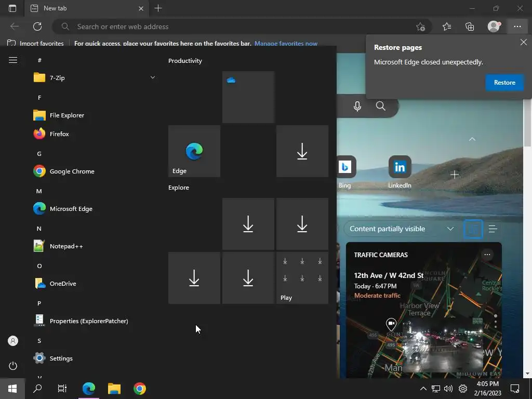Dismiss the Restore pages popup
Viewport: 532px width, 399px height.
(x=524, y=42)
